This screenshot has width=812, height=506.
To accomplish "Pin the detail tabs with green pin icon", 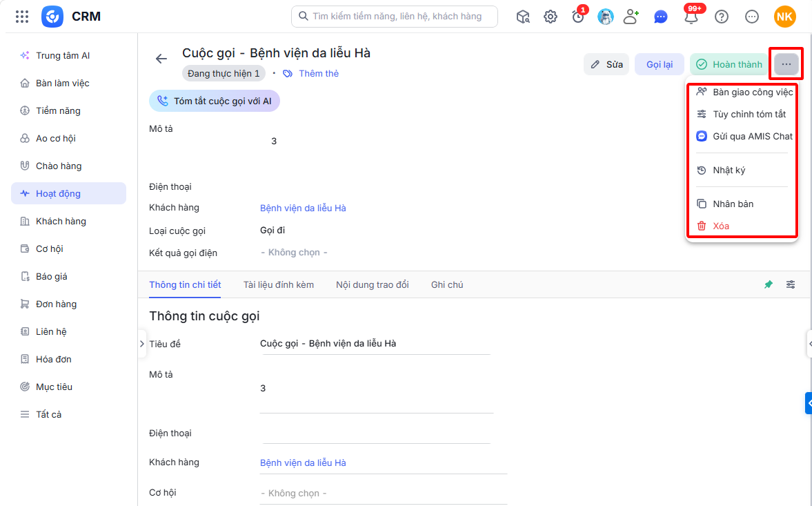I will coord(769,284).
